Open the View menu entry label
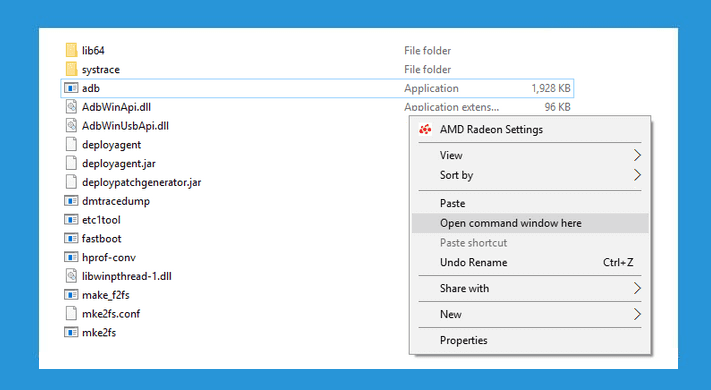This screenshot has height=390, width=711. click(451, 156)
